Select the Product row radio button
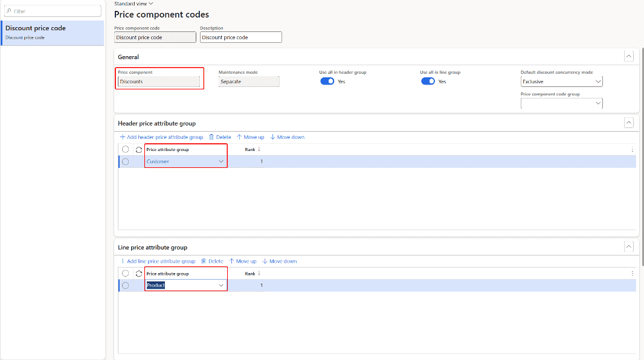Image resolution: width=644 pixels, height=360 pixels. click(x=125, y=286)
